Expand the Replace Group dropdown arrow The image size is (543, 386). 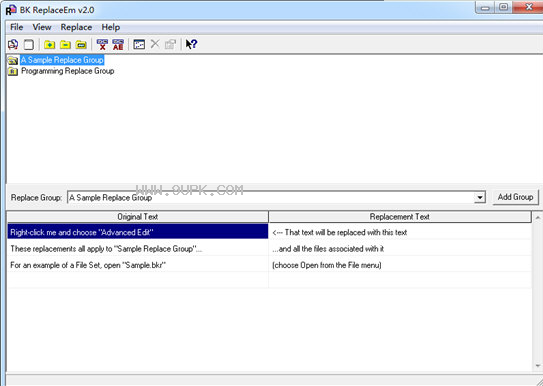479,198
